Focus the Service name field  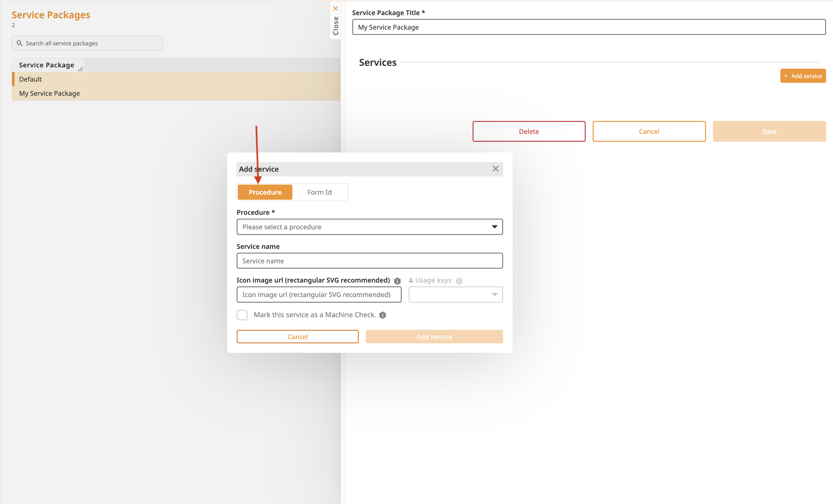pyautogui.click(x=370, y=261)
